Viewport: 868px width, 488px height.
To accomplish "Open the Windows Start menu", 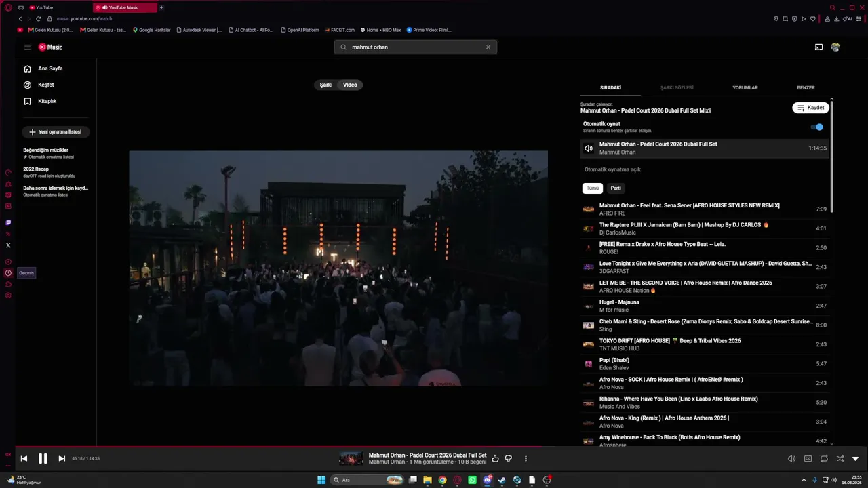I will coord(321,480).
